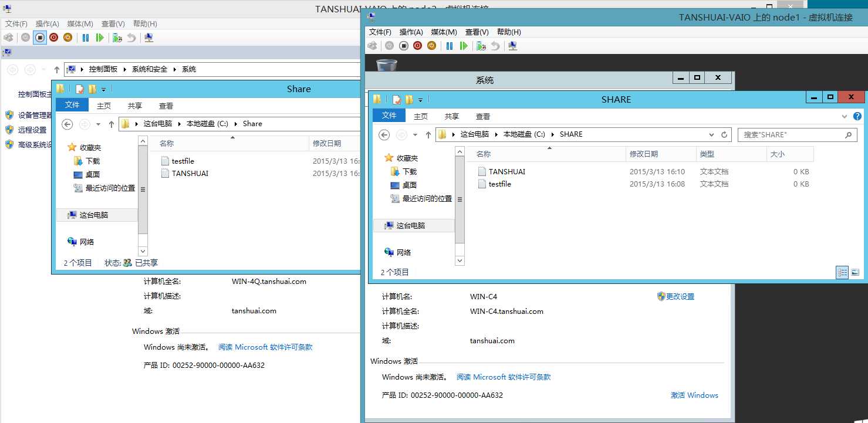Click 激活 Windows link in node1 System window
The height and width of the screenshot is (423, 868).
point(694,395)
